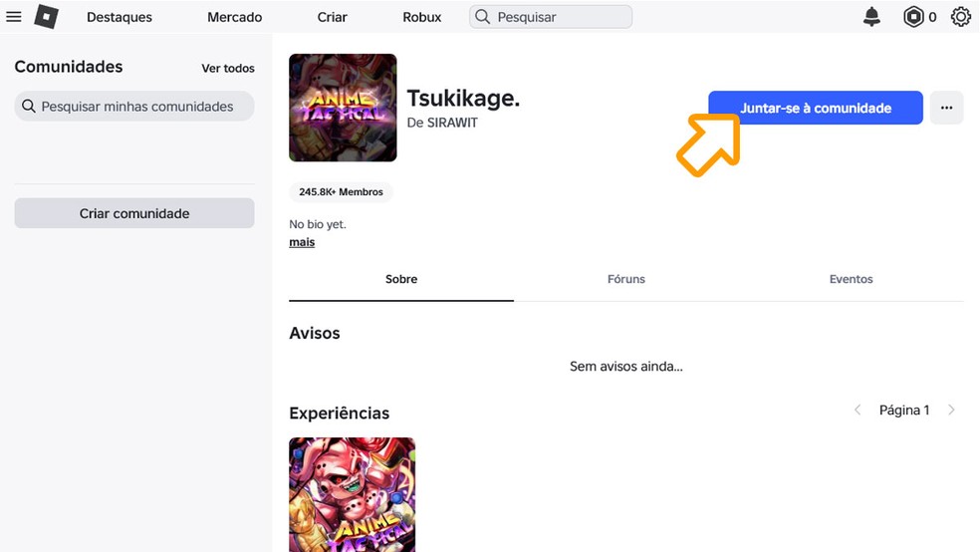Open the Robux balance icon
The image size is (980, 552).
tap(914, 17)
